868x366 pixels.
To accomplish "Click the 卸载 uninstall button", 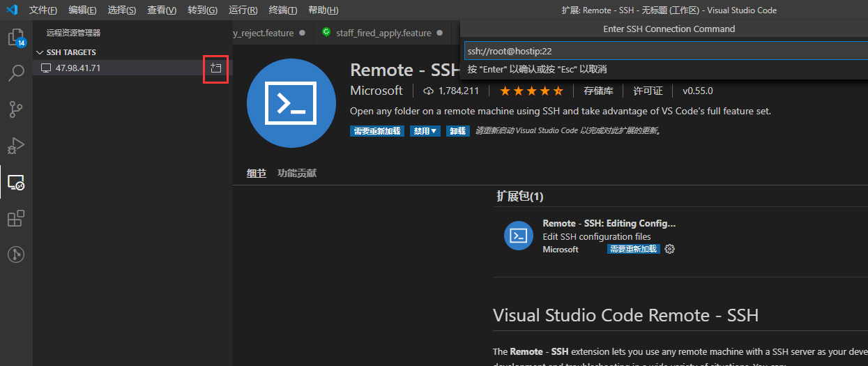I will pos(458,131).
